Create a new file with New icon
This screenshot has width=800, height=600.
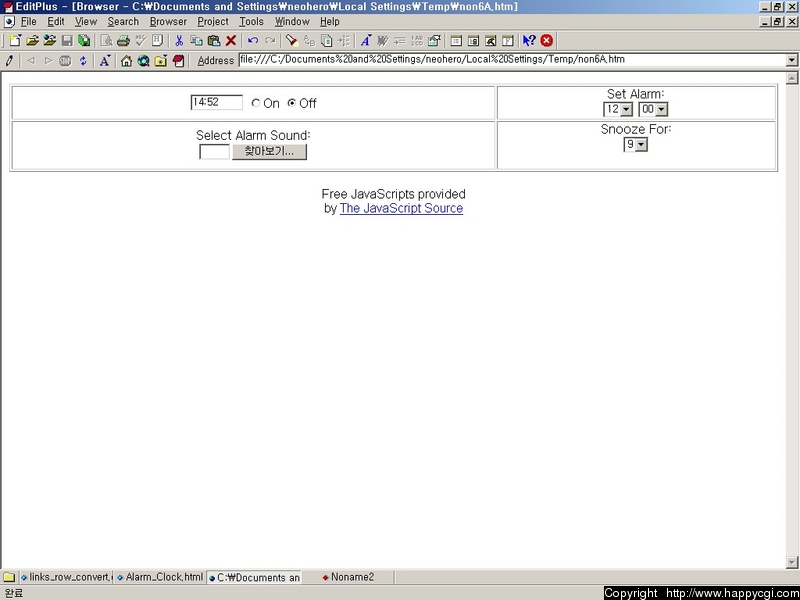point(15,40)
